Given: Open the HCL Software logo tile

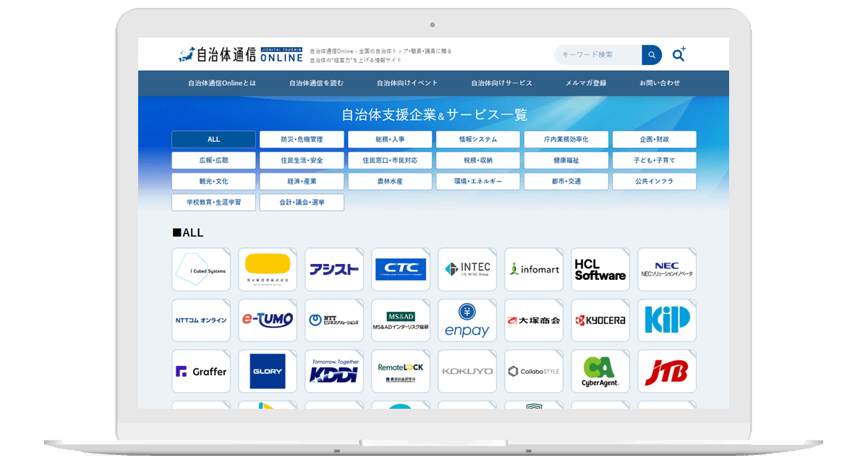Looking at the screenshot, I should click(600, 270).
